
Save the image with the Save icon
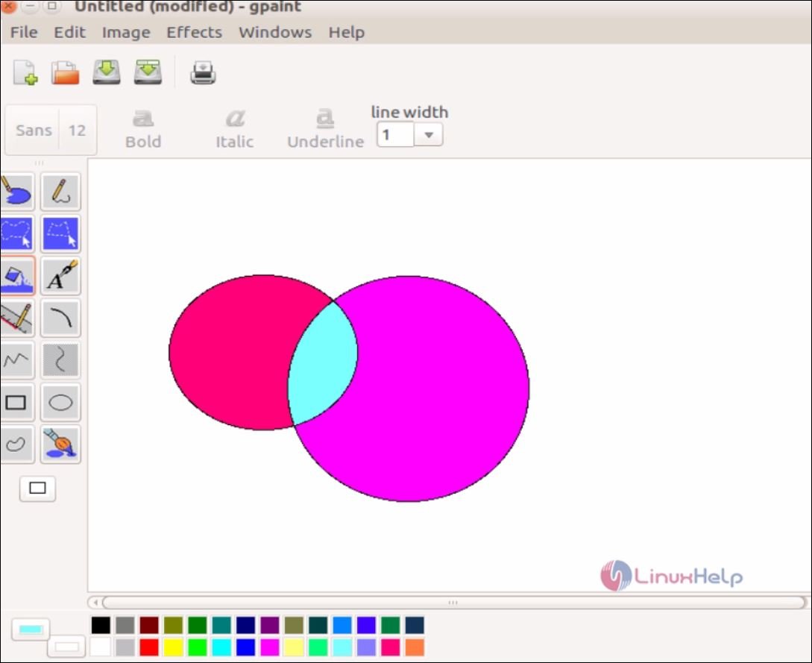(106, 72)
